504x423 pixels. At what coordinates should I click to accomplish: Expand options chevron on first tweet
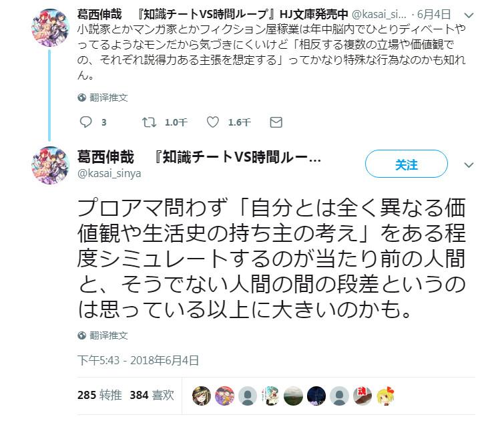(x=469, y=15)
